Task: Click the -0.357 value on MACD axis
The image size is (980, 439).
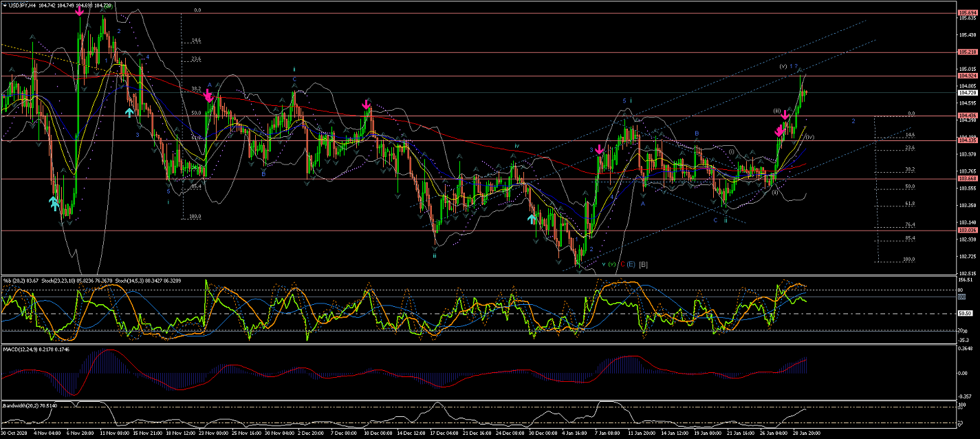Action: 966,396
